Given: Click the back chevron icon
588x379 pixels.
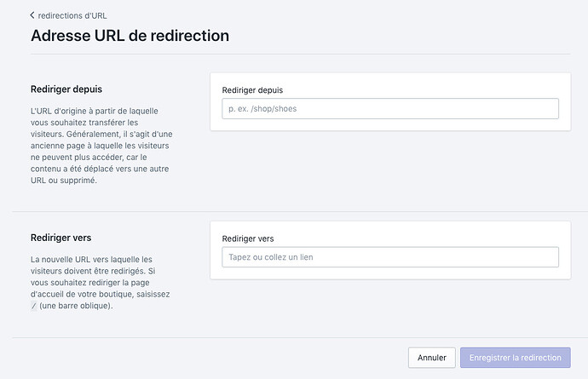Looking at the screenshot, I should (x=32, y=15).
